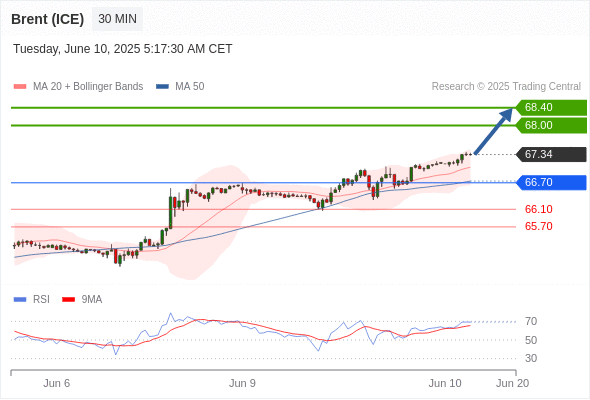Select the 68.40 resistance price tag
The image size is (590, 400).
coord(551,108)
